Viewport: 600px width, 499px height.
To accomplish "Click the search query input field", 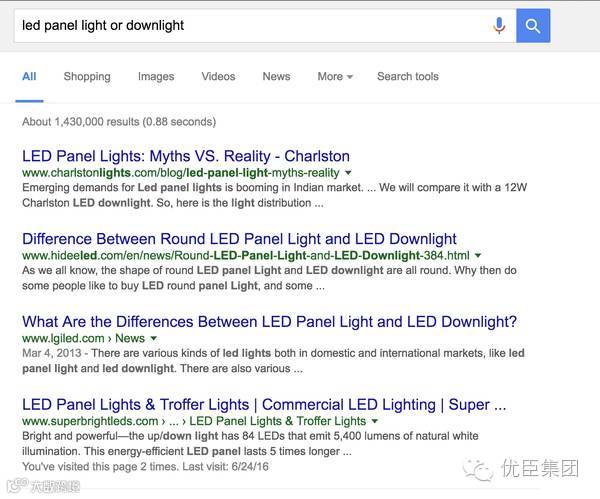I will point(250,26).
